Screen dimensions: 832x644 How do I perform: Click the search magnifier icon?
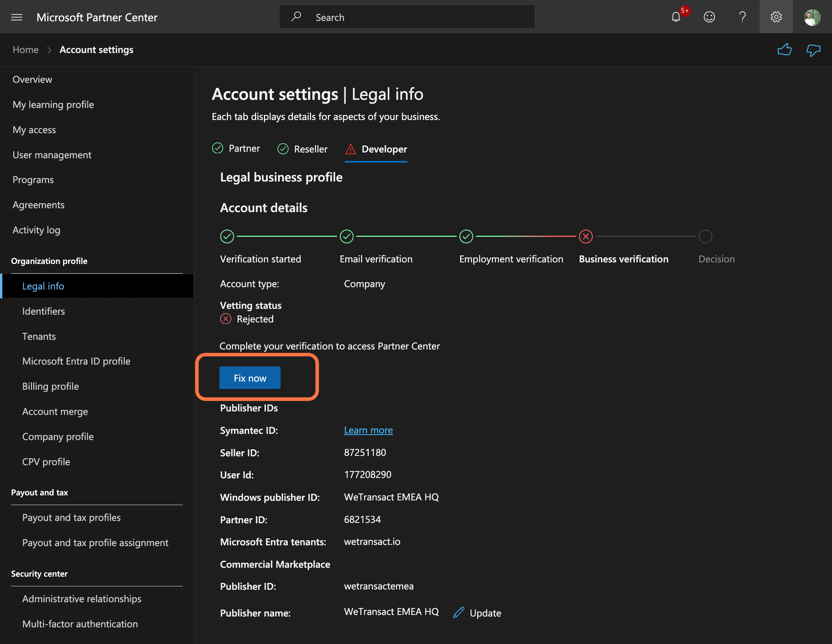tap(296, 17)
